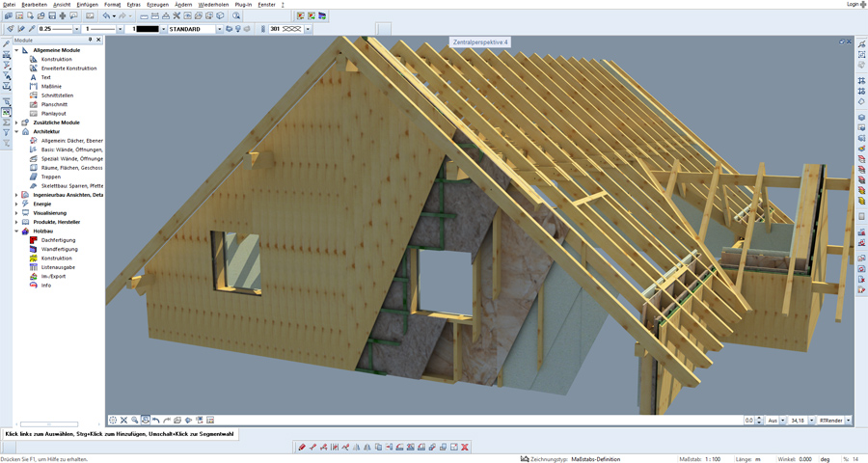The height and width of the screenshot is (463, 868).
Task: Select the Text module icon
Action: [34, 77]
